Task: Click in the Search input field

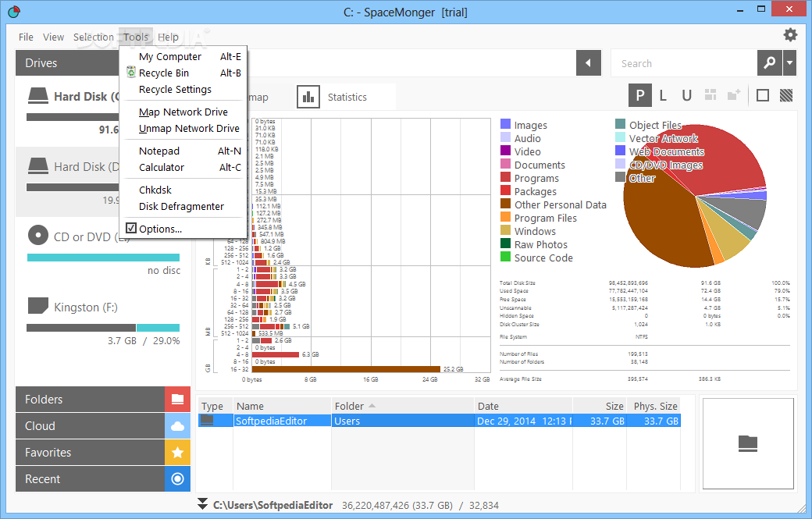Action: click(x=684, y=63)
